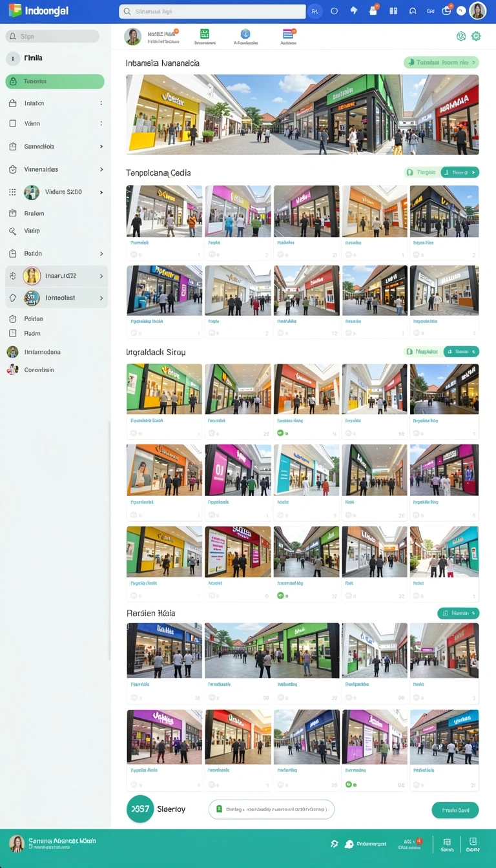Expand the Batidn sidebar chevron
Image resolution: width=496 pixels, height=868 pixels.
click(x=101, y=254)
